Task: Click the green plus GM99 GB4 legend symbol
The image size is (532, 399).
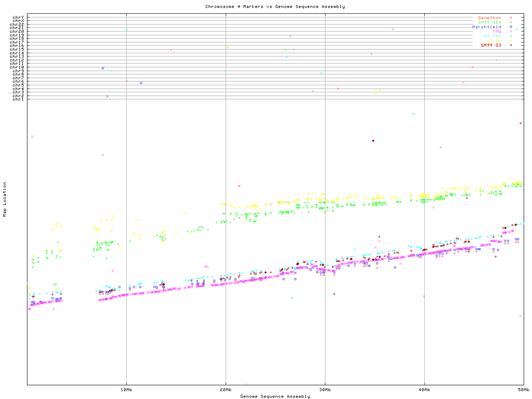Action: point(511,22)
